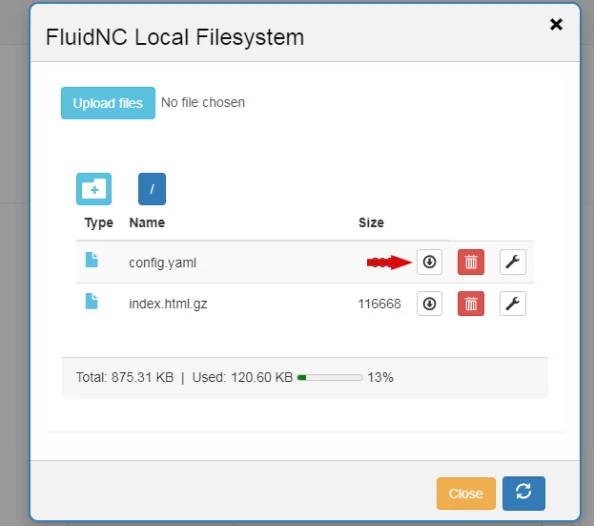
Task: Refresh the file list
Action: (524, 493)
